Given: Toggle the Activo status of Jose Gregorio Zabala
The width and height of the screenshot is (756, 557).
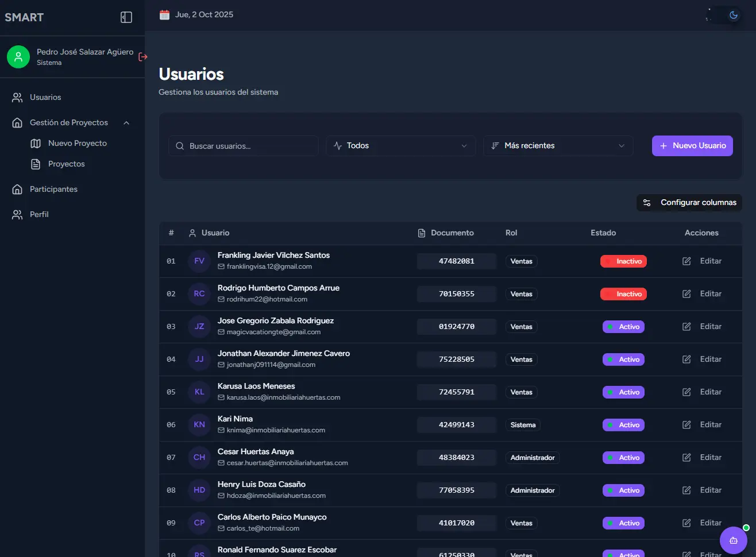Looking at the screenshot, I should [x=623, y=327].
